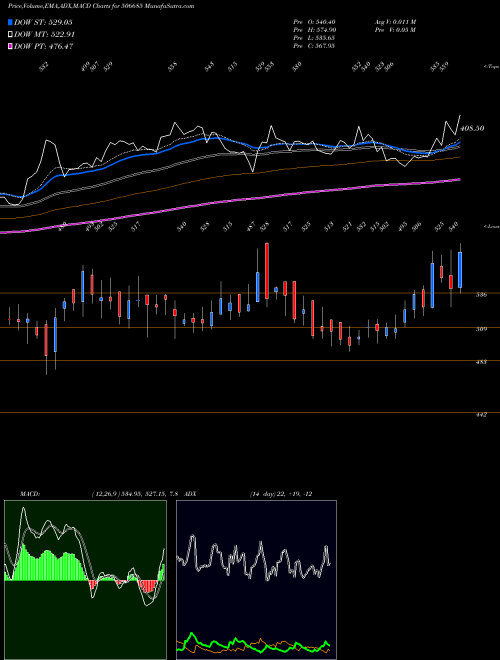Click the 586 price level label
Screen dimensions: 500x660
coord(481,295)
